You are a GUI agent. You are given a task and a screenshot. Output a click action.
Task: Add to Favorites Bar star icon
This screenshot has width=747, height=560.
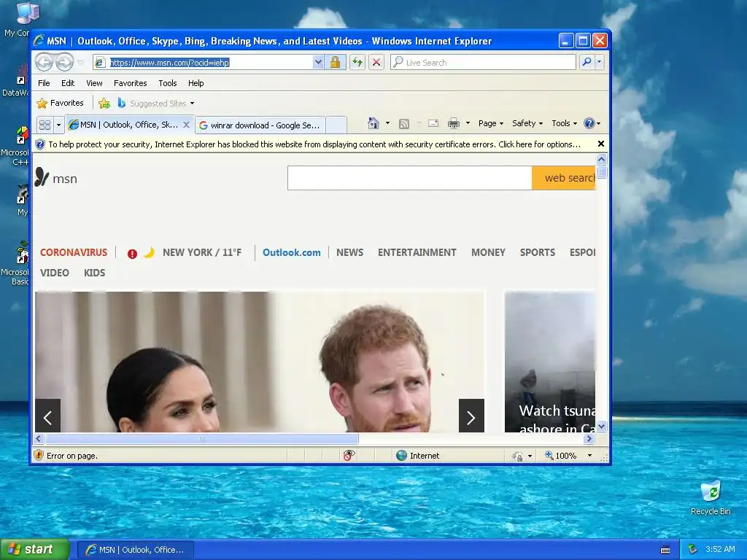104,103
